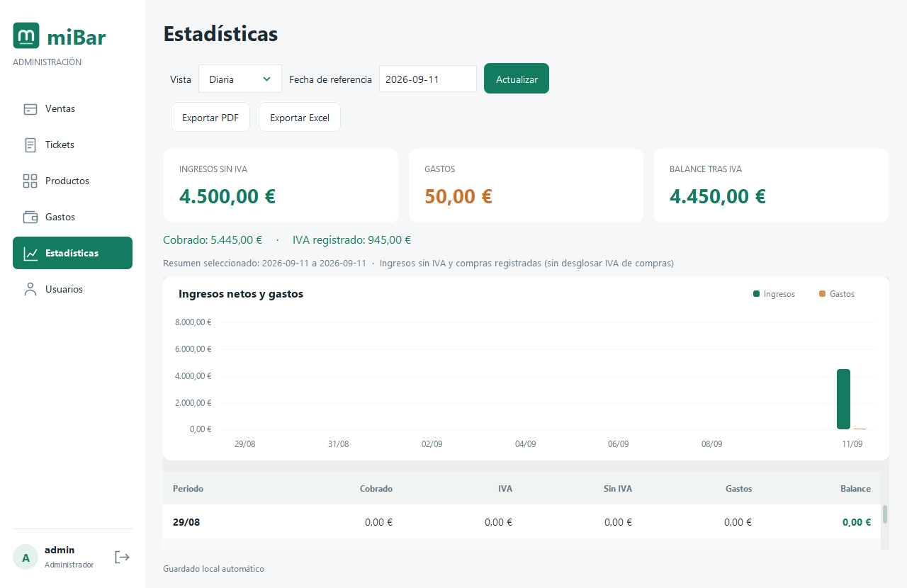Click the Productos grid icon
The width and height of the screenshot is (907, 588).
30,181
